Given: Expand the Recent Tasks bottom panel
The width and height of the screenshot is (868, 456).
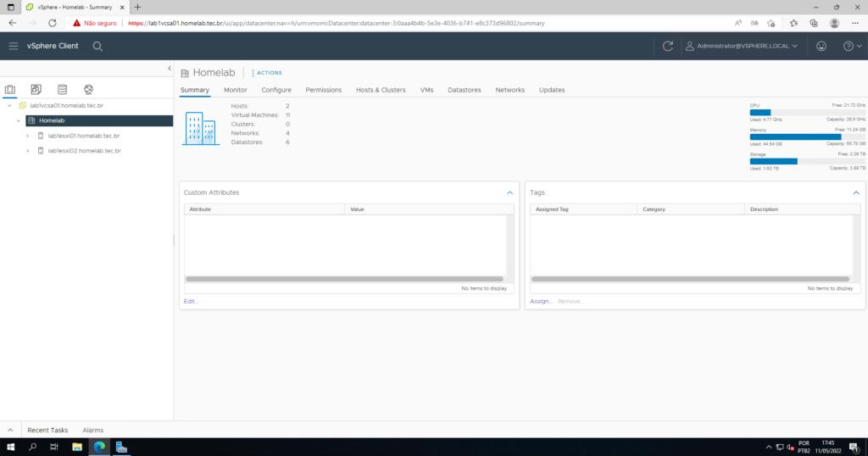Looking at the screenshot, I should [10, 430].
